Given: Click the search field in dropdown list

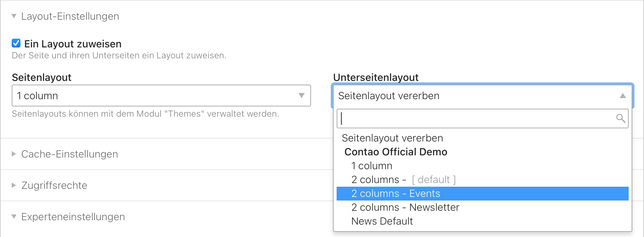Looking at the screenshot, I should pos(482,118).
